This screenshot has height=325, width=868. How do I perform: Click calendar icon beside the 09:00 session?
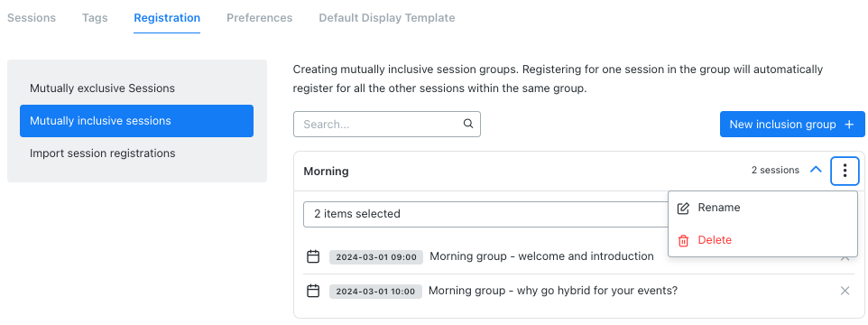(x=313, y=257)
